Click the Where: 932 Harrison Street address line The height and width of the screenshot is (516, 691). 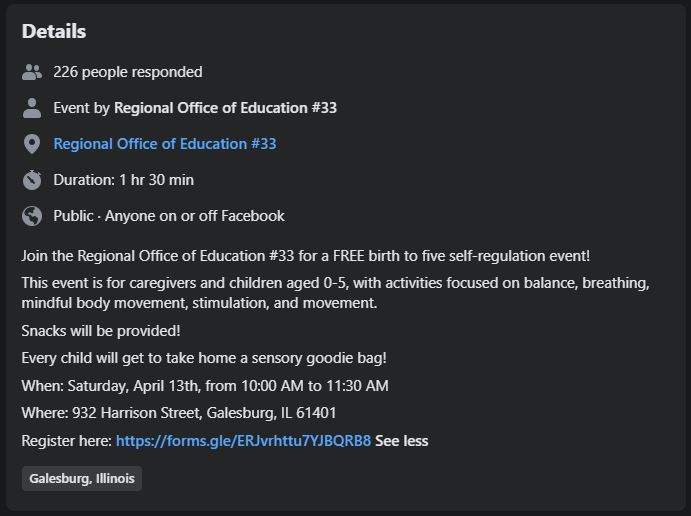178,413
